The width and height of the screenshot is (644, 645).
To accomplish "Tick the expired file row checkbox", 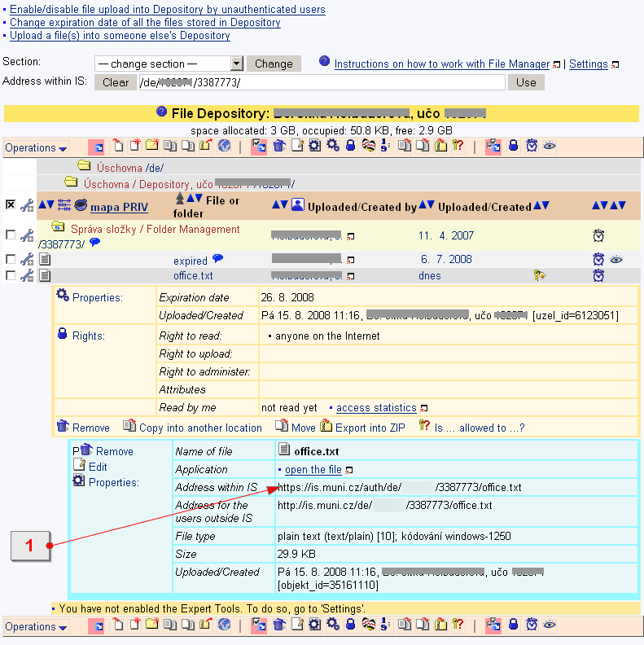I will [11, 259].
